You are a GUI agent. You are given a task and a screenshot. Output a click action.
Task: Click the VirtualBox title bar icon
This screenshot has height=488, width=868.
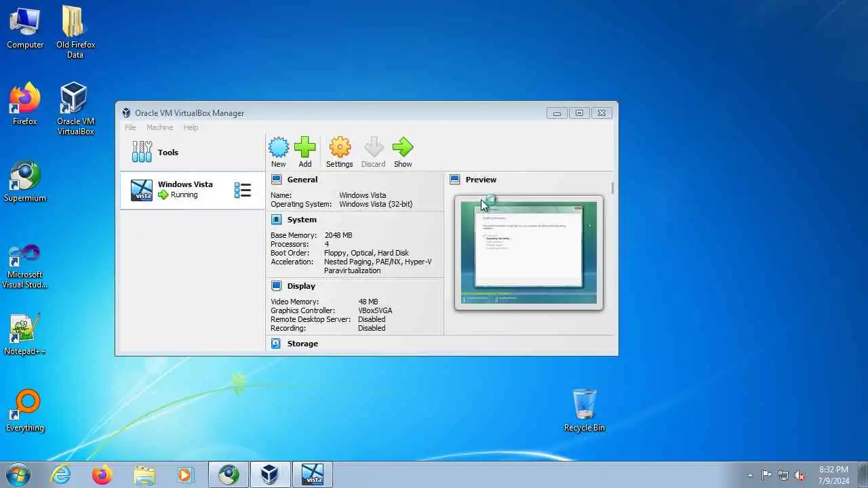(x=126, y=113)
